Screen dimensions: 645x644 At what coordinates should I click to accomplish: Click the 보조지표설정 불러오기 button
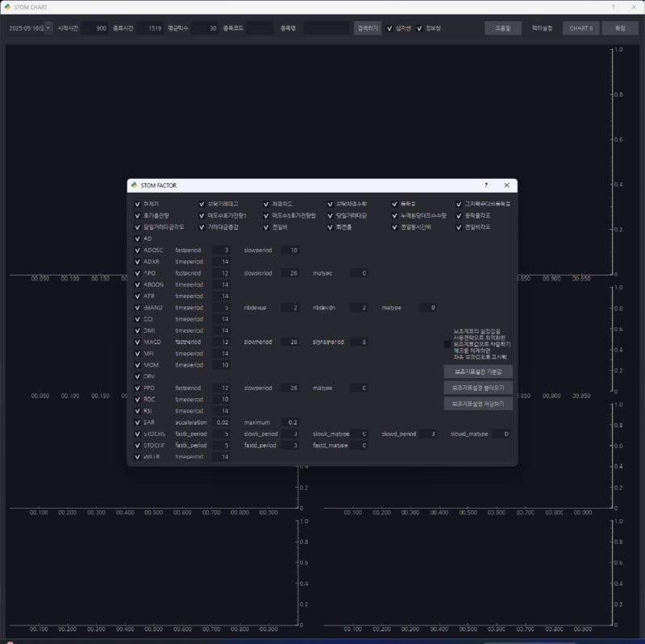coord(477,388)
